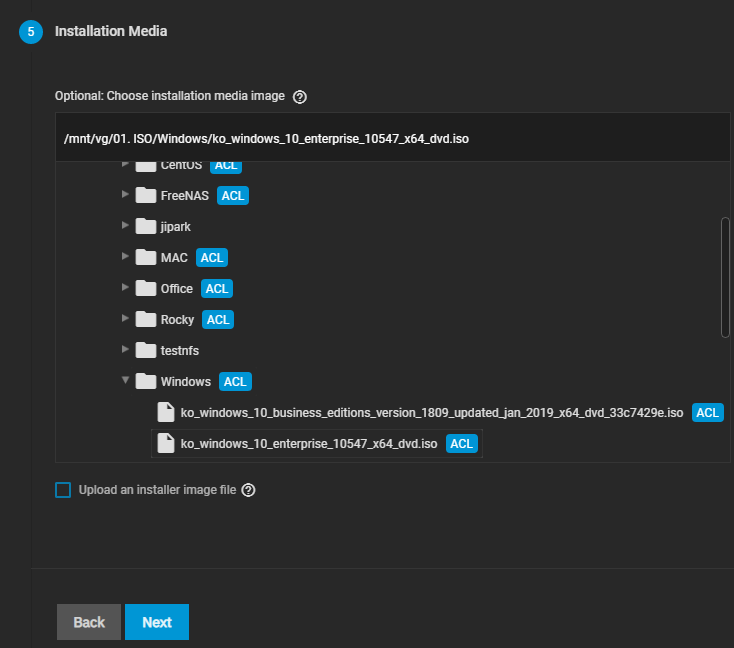The width and height of the screenshot is (734, 648).
Task: Click the MAC folder icon
Action: tap(146, 258)
